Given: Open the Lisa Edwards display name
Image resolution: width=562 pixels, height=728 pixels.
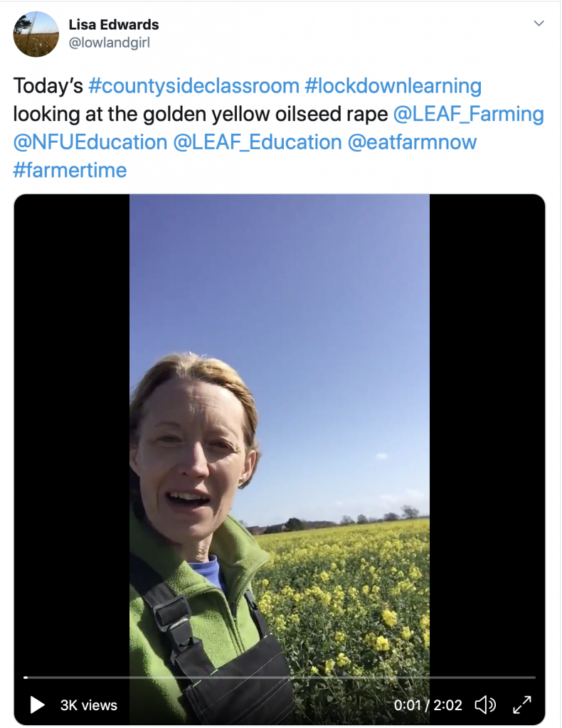Looking at the screenshot, I should (114, 25).
